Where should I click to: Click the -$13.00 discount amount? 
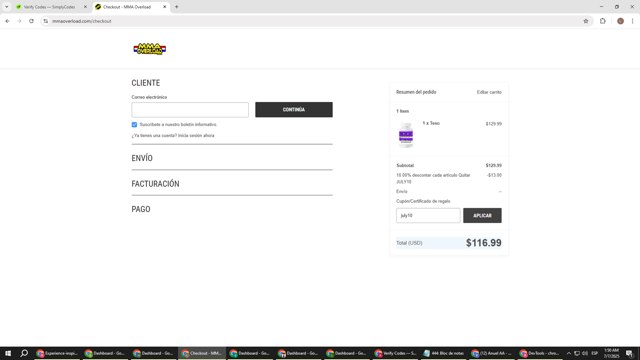(494, 175)
